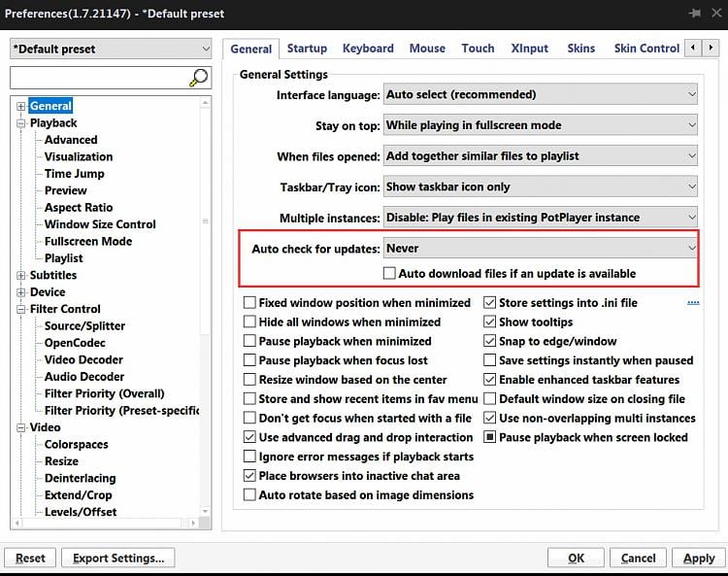This screenshot has width=728, height=576.
Task: Click the Apply button
Action: [699, 558]
